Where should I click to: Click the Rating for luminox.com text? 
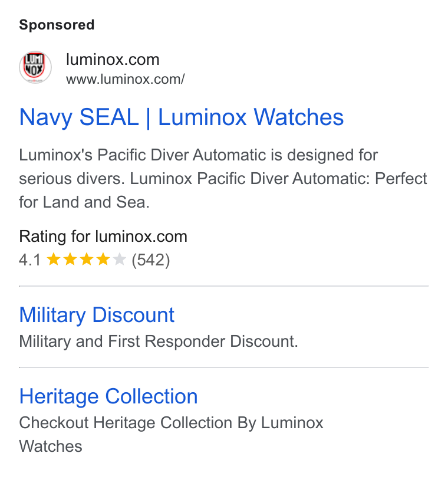click(103, 237)
